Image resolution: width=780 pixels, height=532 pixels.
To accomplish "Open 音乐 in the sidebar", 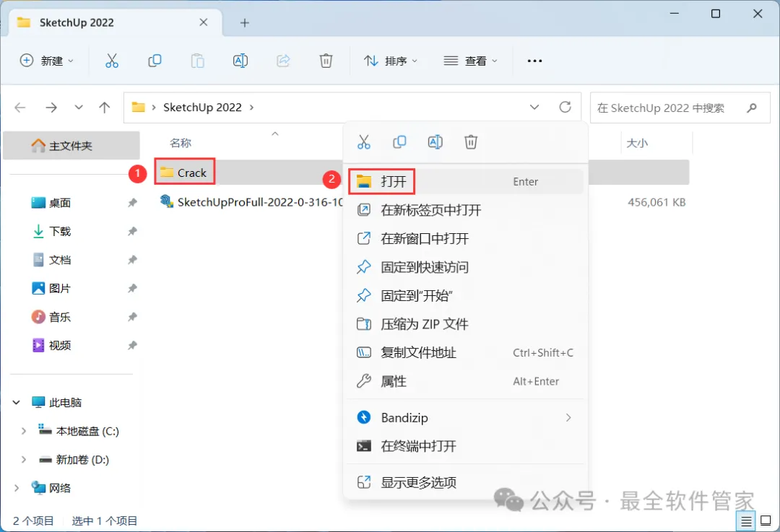I will (x=52, y=317).
